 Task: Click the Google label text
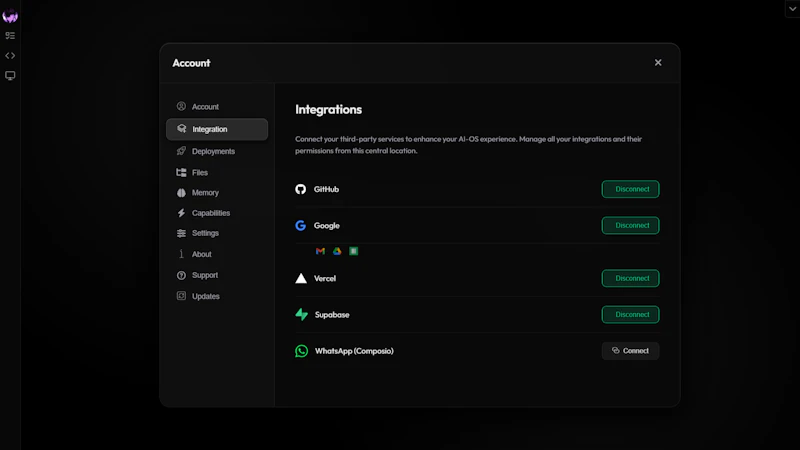tap(327, 226)
